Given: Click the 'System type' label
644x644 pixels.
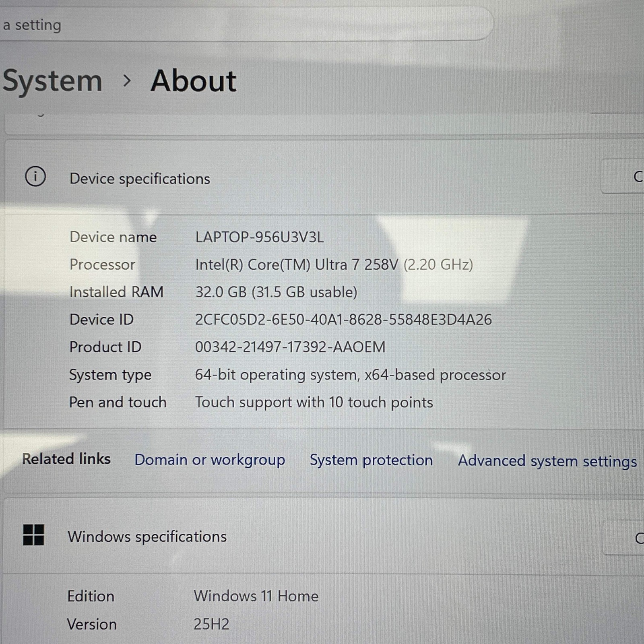Looking at the screenshot, I should click(110, 375).
